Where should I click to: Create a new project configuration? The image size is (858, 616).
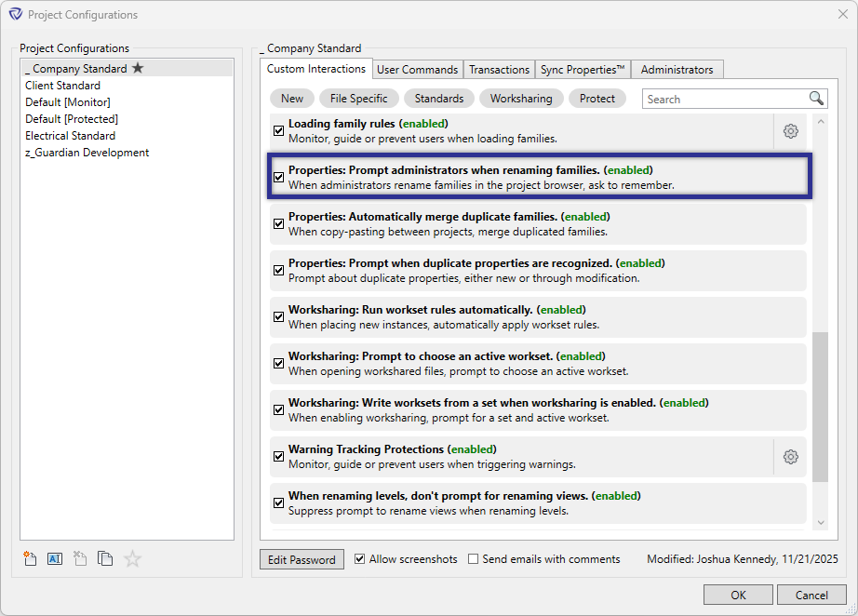30,558
